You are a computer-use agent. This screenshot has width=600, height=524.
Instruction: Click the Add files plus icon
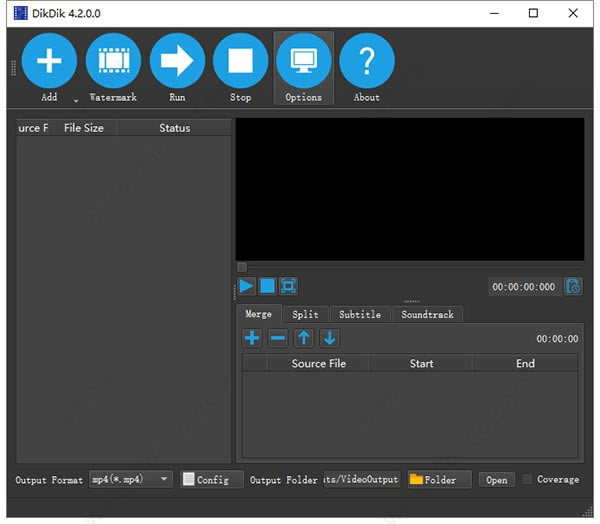click(x=49, y=61)
